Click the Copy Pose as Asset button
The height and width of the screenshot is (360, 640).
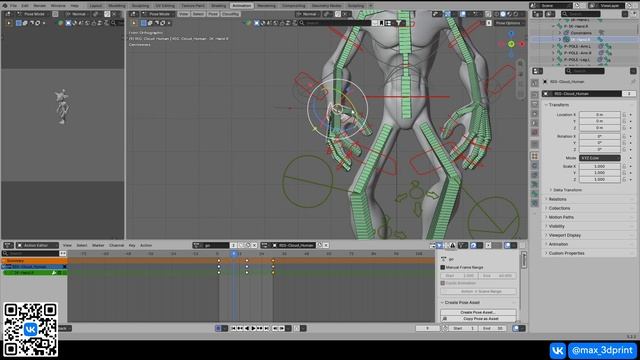[x=478, y=318]
